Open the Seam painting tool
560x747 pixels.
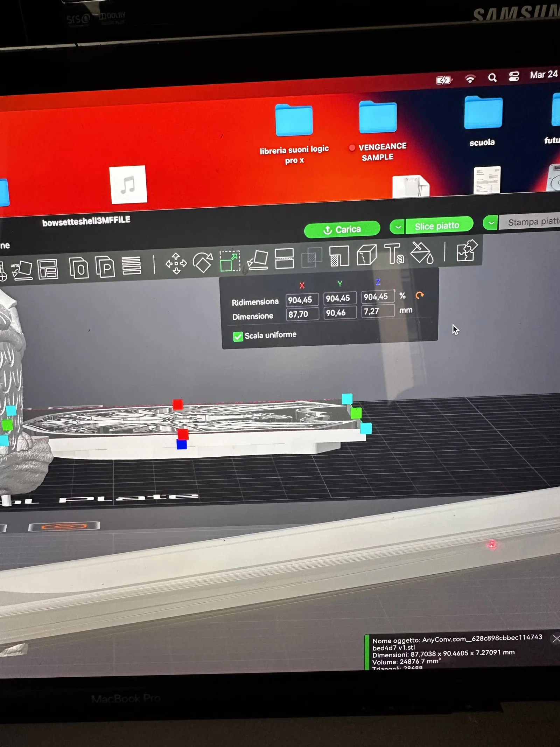tap(366, 255)
